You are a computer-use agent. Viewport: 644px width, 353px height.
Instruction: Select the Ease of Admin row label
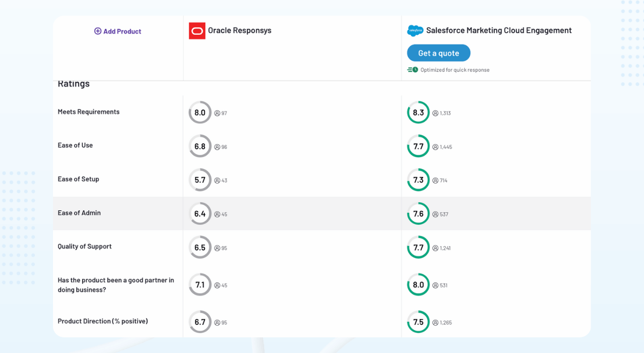click(x=79, y=213)
